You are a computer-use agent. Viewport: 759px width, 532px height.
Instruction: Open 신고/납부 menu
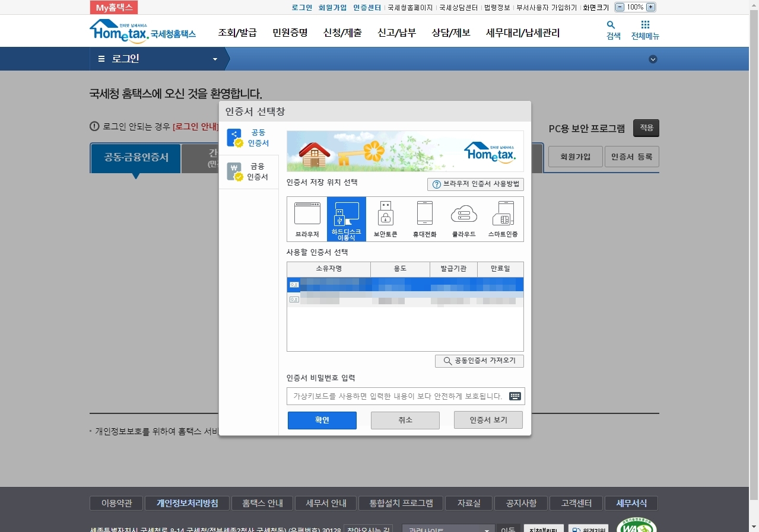[397, 33]
